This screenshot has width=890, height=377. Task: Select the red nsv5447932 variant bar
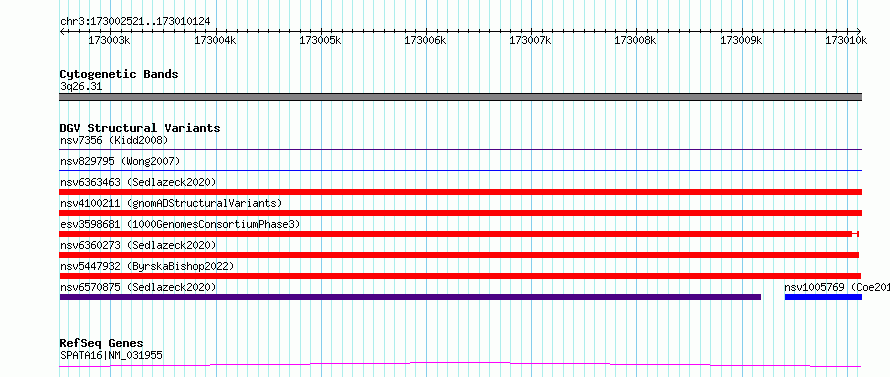pos(460,276)
